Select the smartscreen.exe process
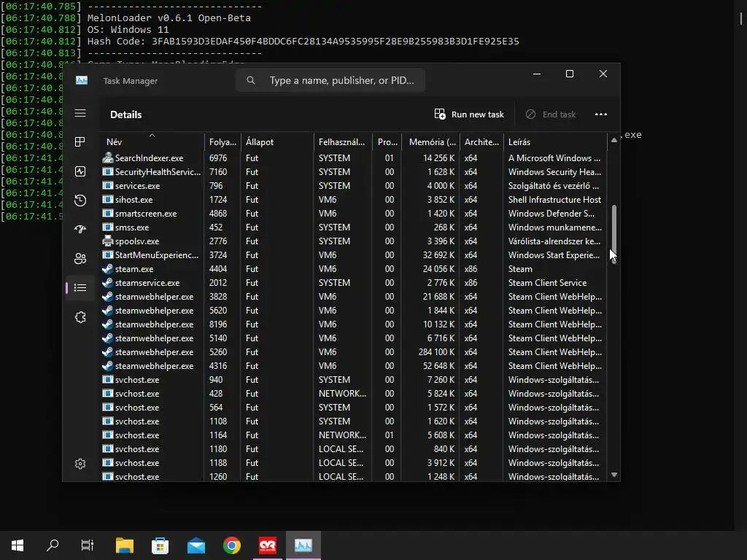The image size is (747, 560). pyautogui.click(x=354, y=214)
